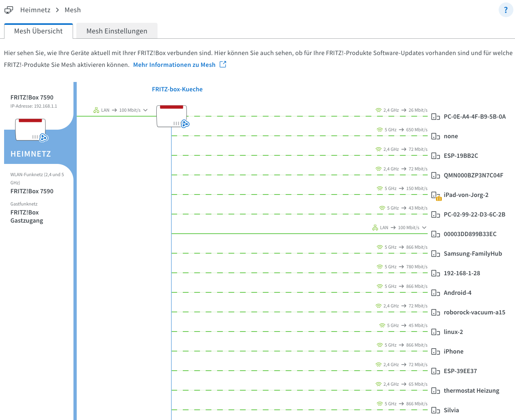Click 2,4 GHz 26 Mbit/s speed label
515x420 pixels.
[x=406, y=110]
